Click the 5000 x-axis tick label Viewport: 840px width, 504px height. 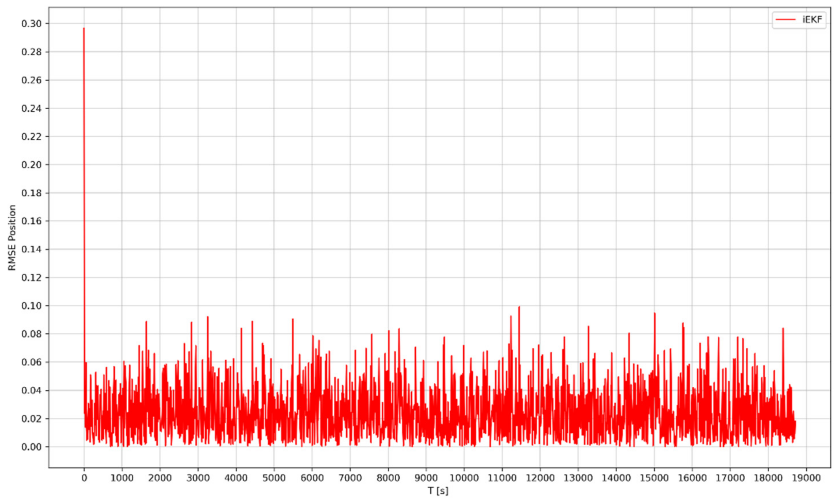tap(274, 478)
